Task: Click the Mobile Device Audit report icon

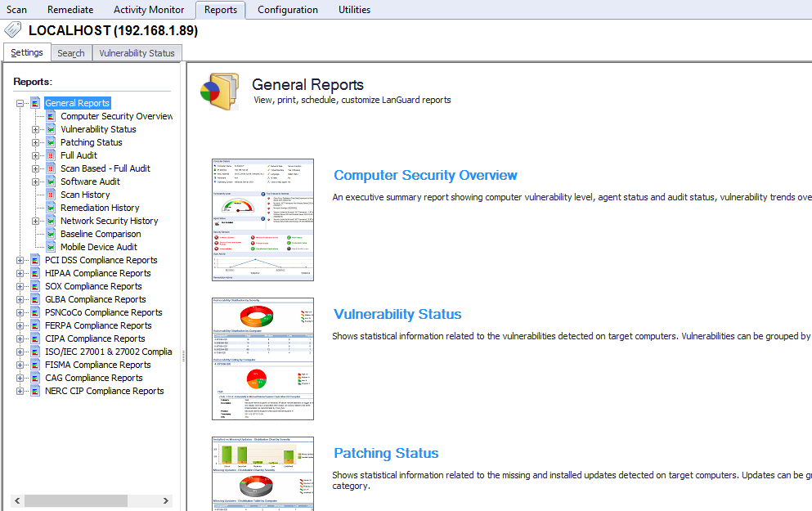Action: (51, 247)
